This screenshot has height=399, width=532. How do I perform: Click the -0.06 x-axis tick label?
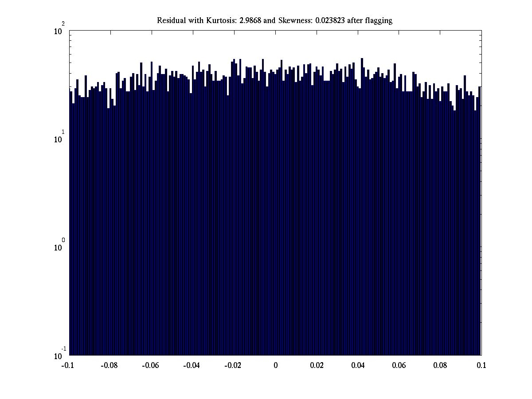point(150,366)
